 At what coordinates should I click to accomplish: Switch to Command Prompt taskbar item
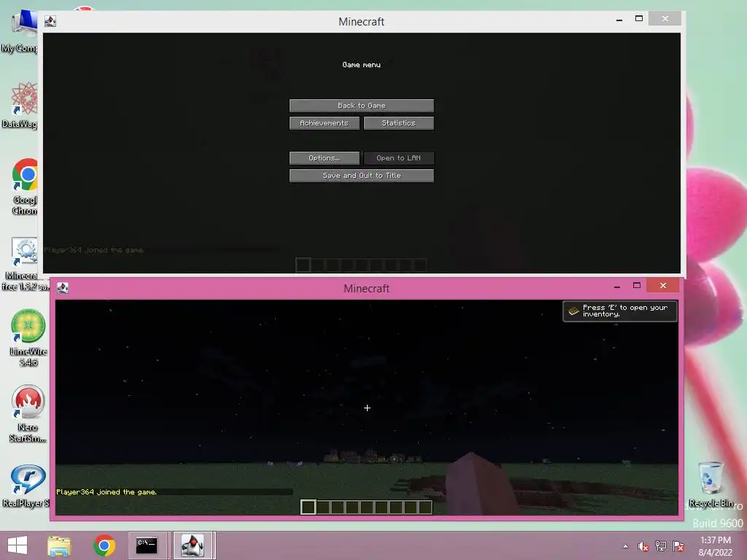(x=147, y=545)
